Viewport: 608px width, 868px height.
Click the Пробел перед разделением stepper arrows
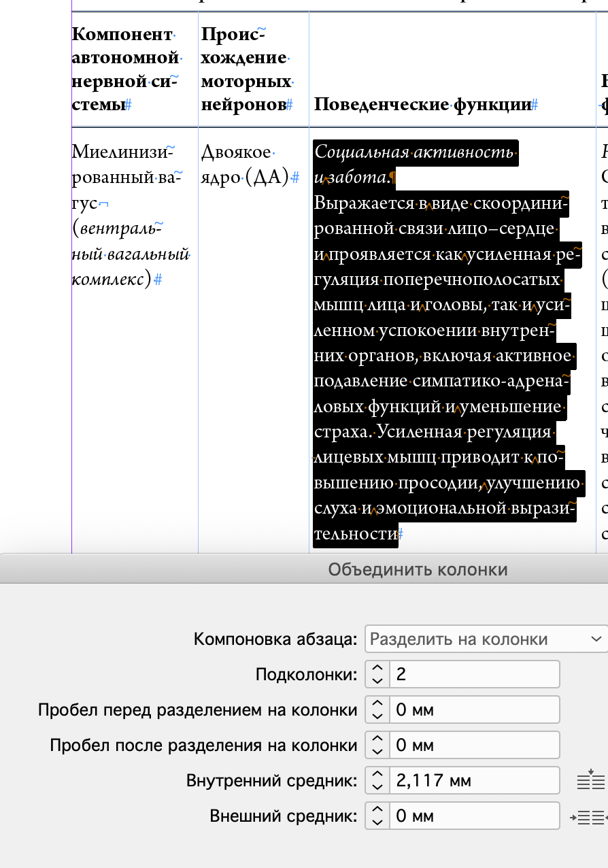point(377,710)
